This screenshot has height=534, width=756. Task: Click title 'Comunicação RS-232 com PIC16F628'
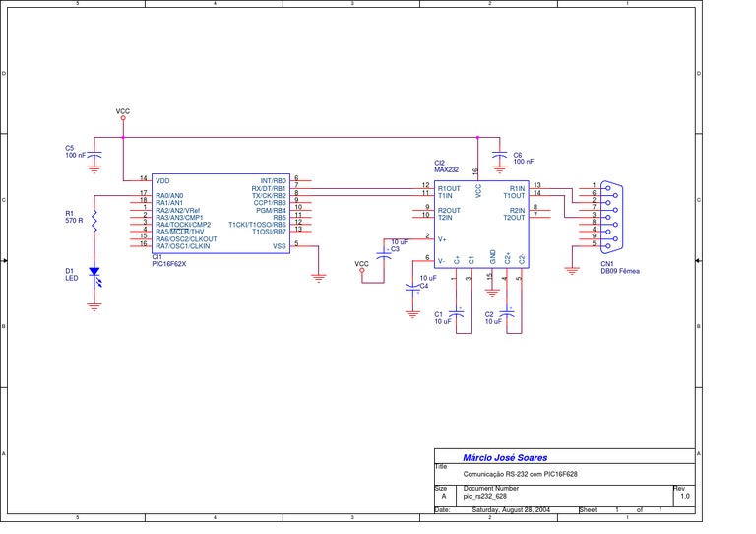[x=520, y=474]
